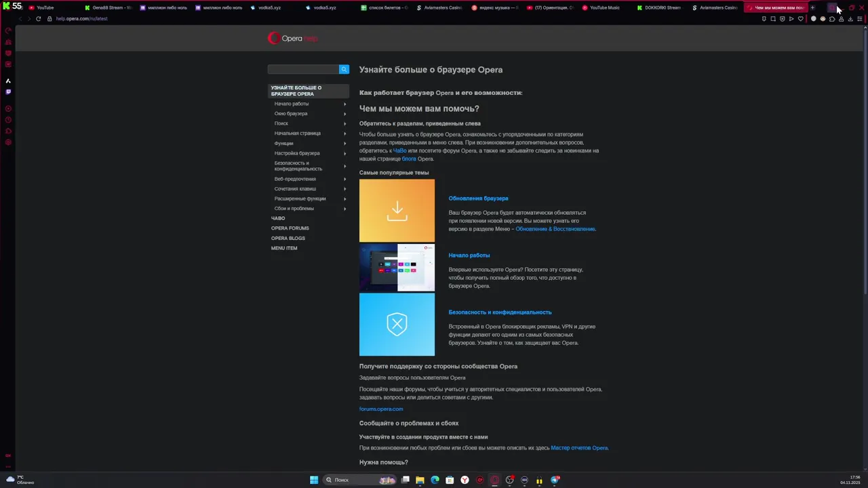
Task: Click the help search input field
Action: [x=303, y=69]
